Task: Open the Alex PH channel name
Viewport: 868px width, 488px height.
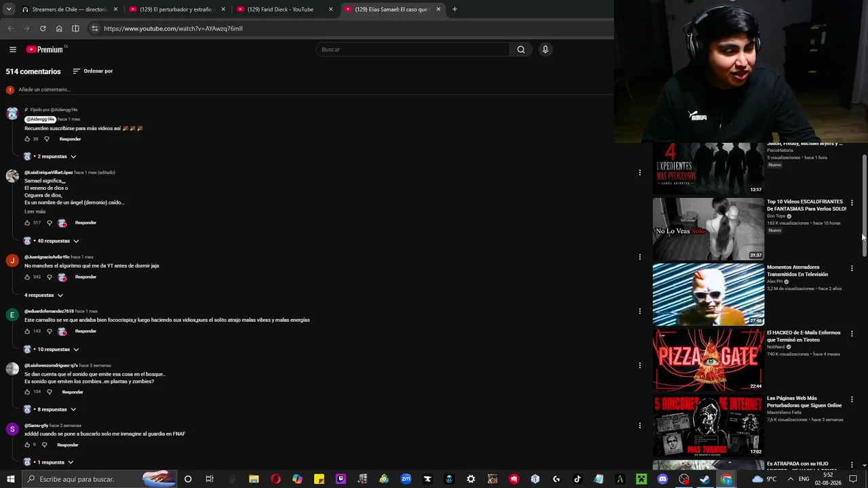Action: [775, 281]
